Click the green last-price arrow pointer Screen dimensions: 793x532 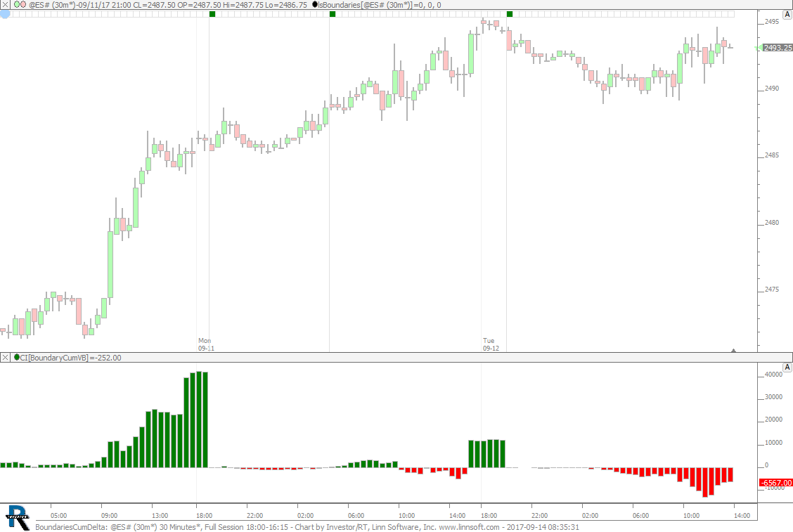click(758, 48)
